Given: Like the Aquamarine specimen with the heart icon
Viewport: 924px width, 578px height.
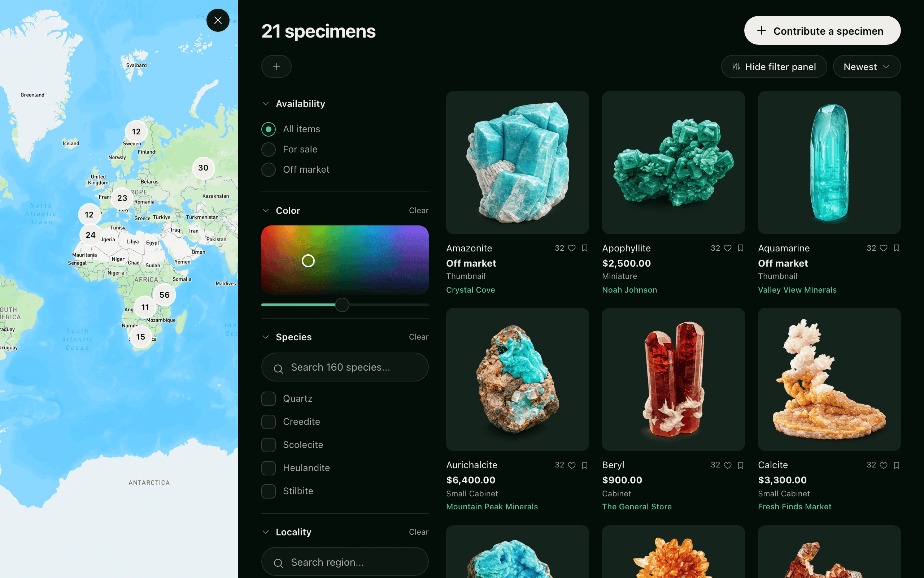Looking at the screenshot, I should click(x=884, y=248).
